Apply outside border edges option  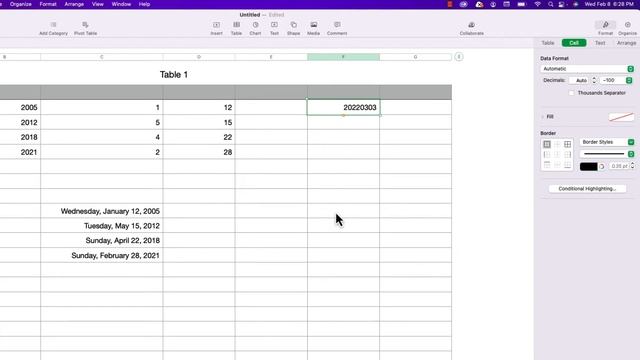[x=547, y=144]
